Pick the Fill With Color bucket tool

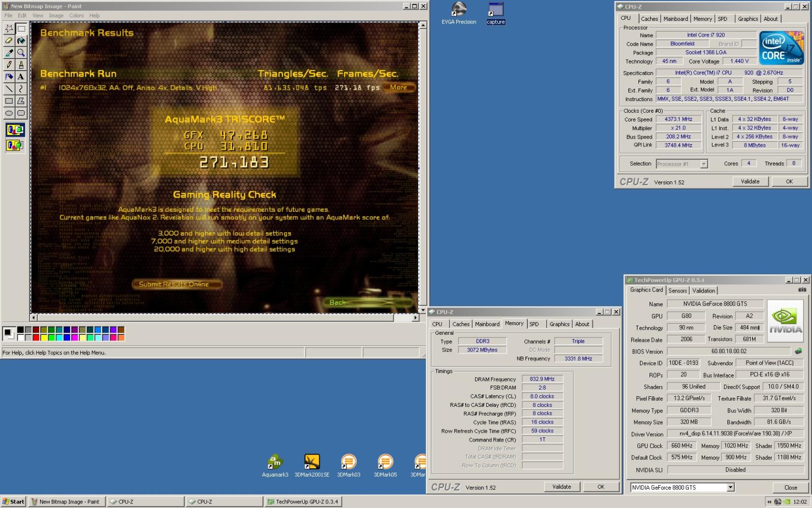[21, 41]
